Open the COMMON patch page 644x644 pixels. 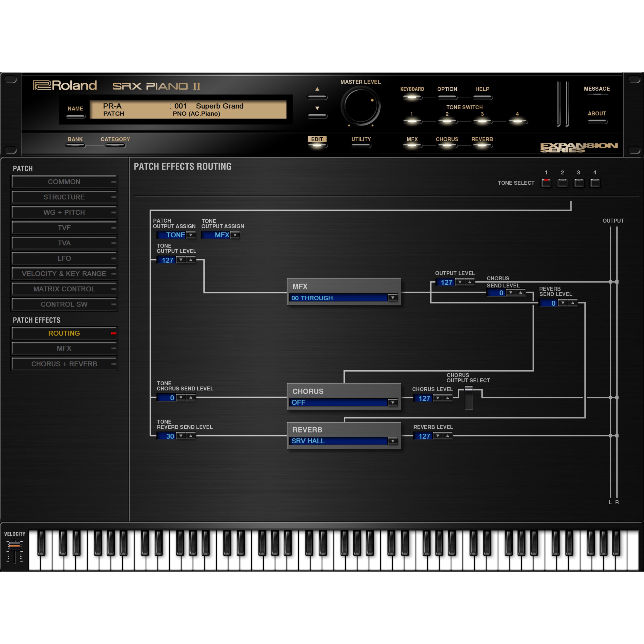point(64,182)
